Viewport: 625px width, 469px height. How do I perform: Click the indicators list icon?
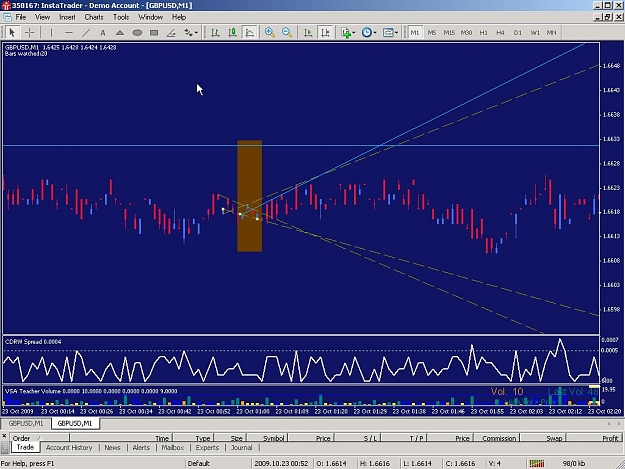click(346, 33)
